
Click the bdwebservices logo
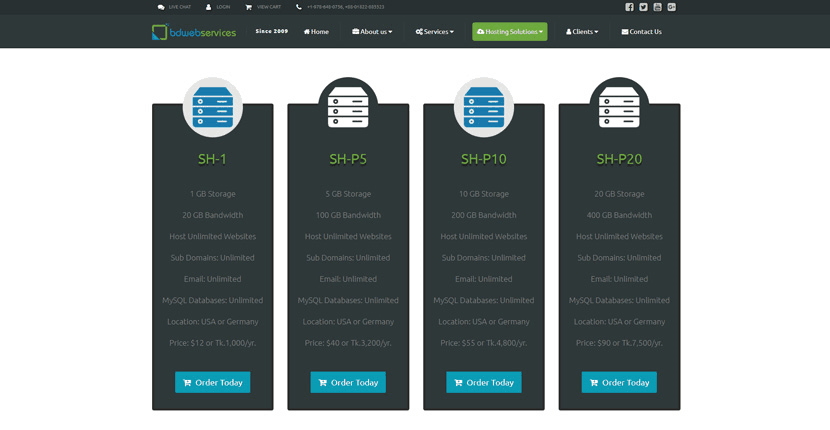point(194,32)
